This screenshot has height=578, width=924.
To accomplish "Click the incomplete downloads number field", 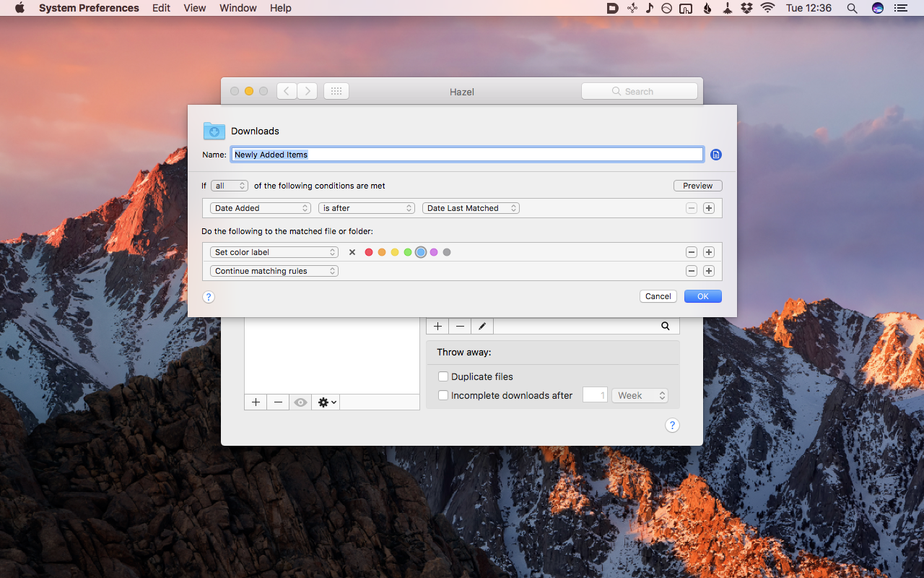I will [595, 395].
